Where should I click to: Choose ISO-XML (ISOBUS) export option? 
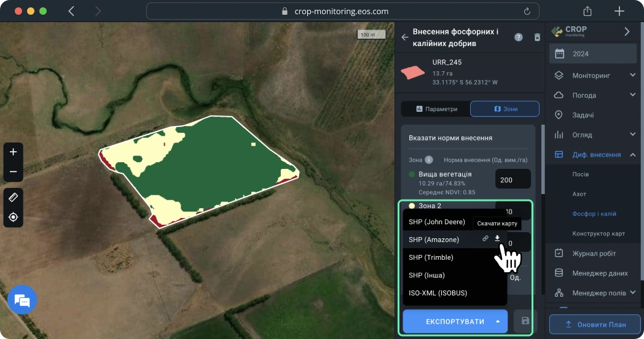pos(438,293)
